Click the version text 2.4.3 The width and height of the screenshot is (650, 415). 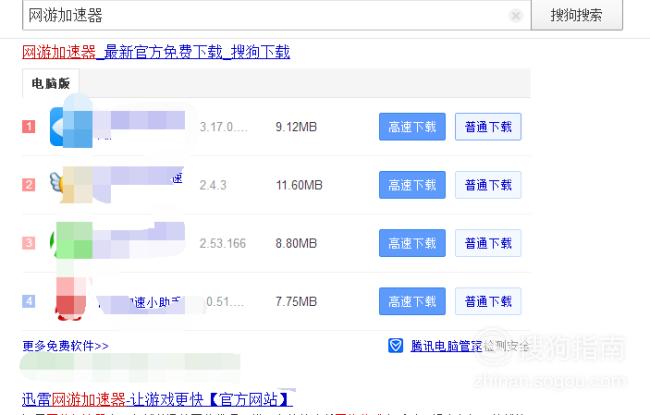[x=213, y=185]
